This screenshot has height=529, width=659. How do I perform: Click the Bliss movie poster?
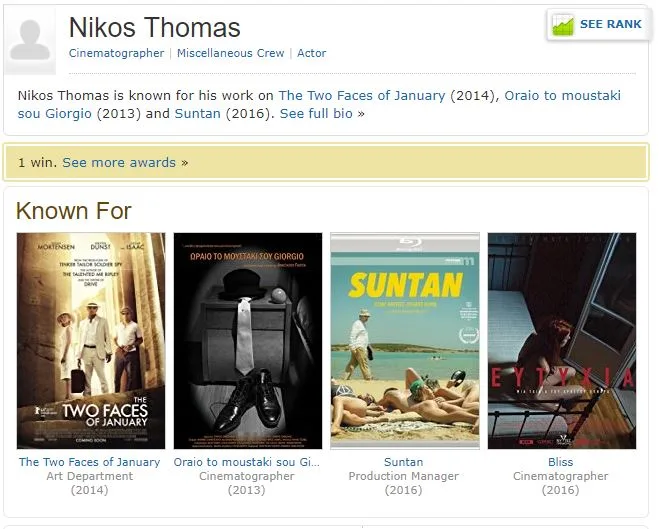[562, 341]
